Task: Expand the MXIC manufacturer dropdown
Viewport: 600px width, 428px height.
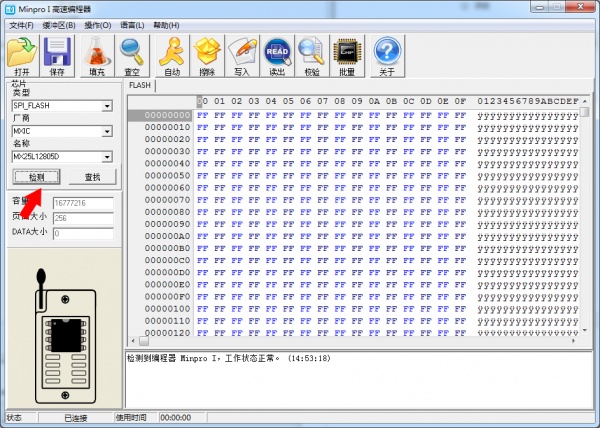Action: [107, 131]
